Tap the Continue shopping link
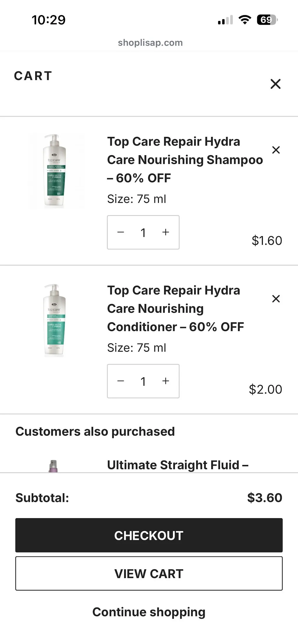Viewport: 298px width, 644px height. click(149, 612)
